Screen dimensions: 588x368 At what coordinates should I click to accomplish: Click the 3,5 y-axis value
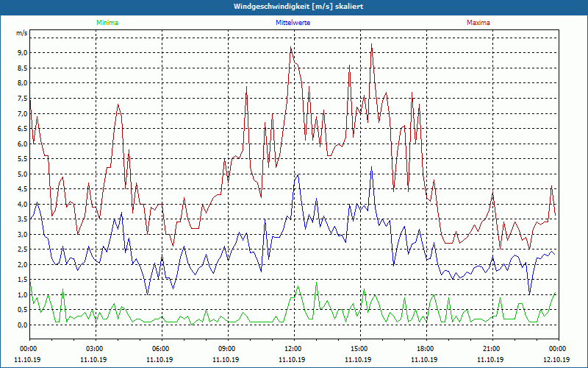click(23, 219)
